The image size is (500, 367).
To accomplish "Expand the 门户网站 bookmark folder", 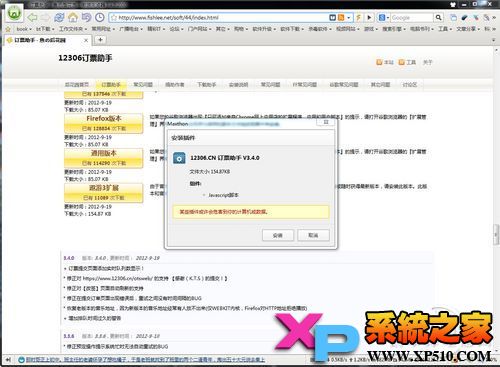I will (200, 29).
